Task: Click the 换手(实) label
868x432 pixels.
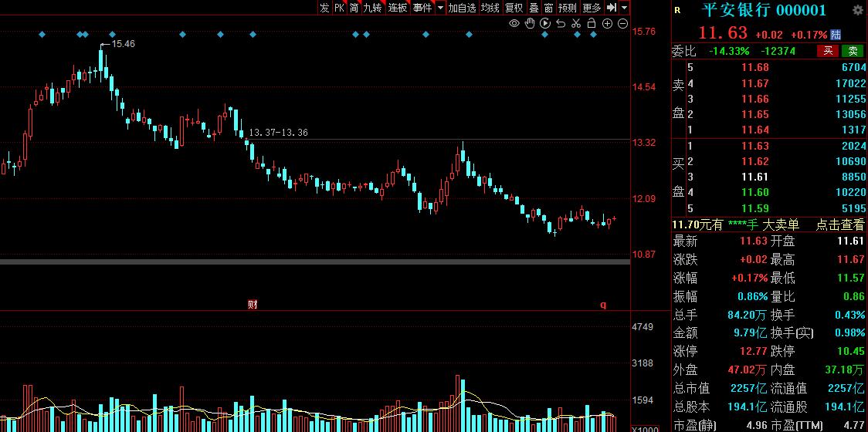Action: tap(792, 333)
